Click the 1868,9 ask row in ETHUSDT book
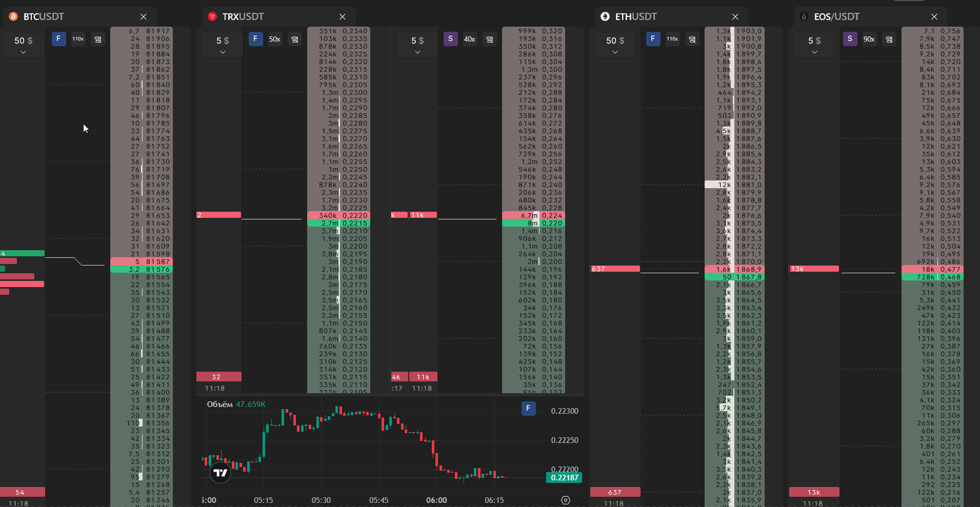Image resolution: width=980 pixels, height=507 pixels. coord(734,269)
